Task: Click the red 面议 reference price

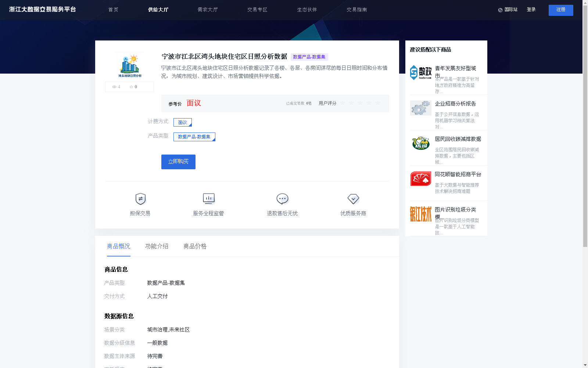Action: tap(194, 103)
